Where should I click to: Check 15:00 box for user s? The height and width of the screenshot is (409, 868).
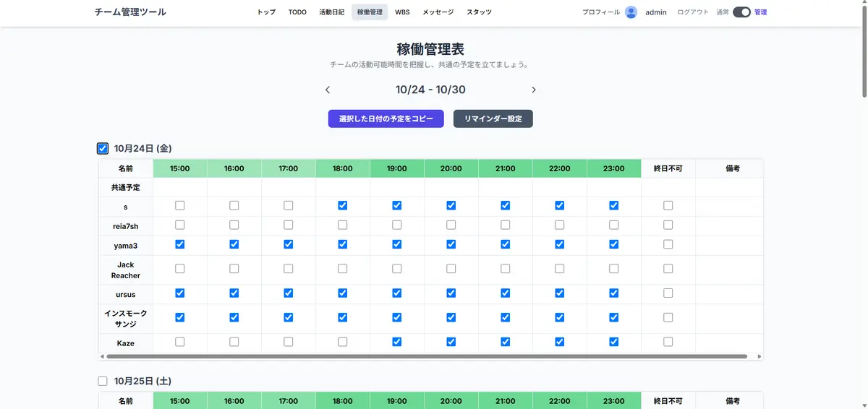[x=180, y=206]
